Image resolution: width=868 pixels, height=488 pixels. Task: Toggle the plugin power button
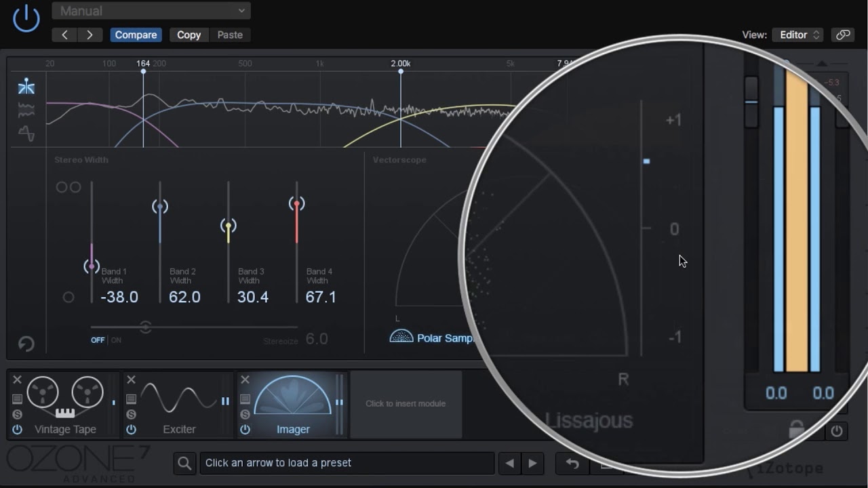pos(26,18)
